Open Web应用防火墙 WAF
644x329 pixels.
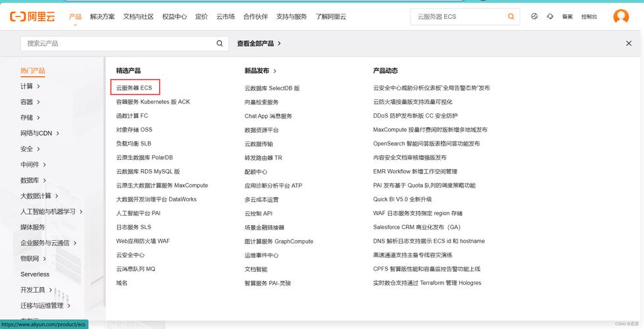pos(143,241)
